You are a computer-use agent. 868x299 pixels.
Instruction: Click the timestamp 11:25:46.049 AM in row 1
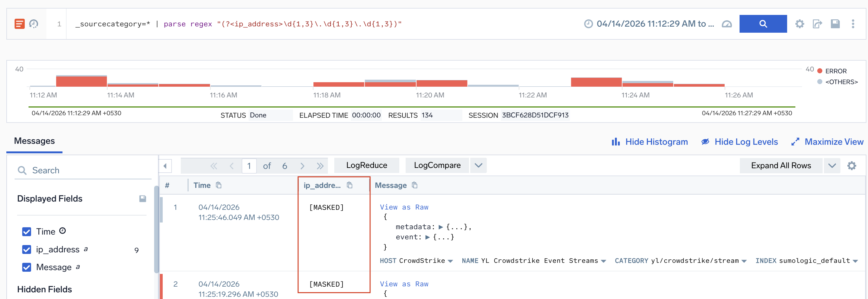point(238,217)
